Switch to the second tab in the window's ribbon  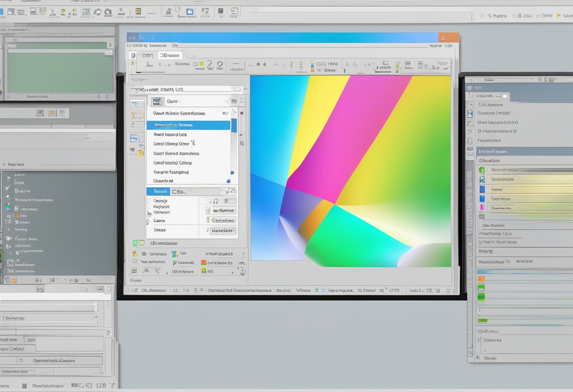click(x=171, y=55)
